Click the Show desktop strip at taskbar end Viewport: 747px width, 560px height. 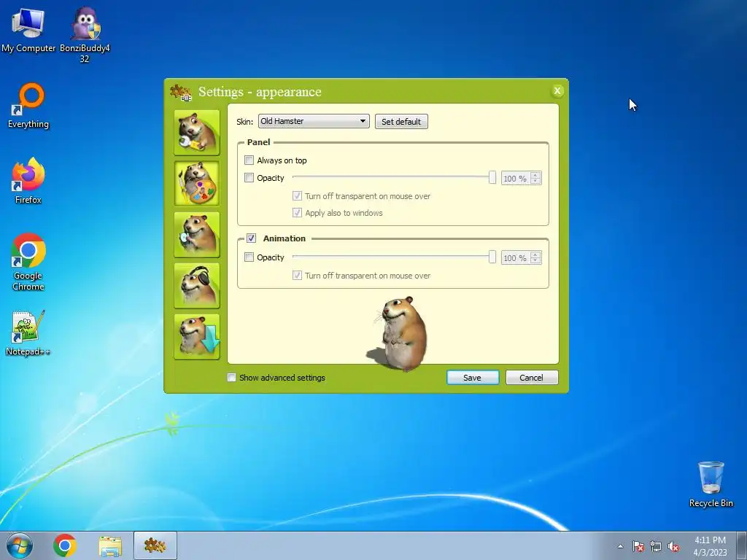[741, 545]
